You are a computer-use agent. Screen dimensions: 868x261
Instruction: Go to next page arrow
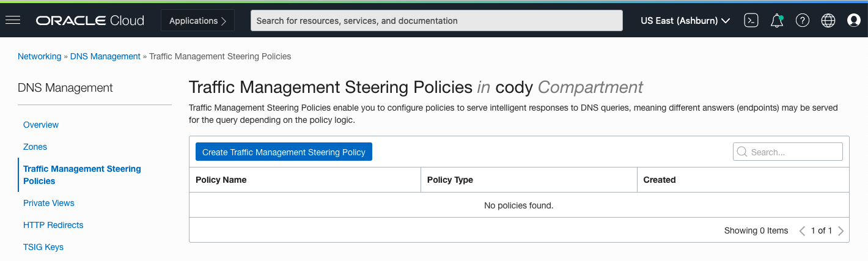pyautogui.click(x=841, y=231)
